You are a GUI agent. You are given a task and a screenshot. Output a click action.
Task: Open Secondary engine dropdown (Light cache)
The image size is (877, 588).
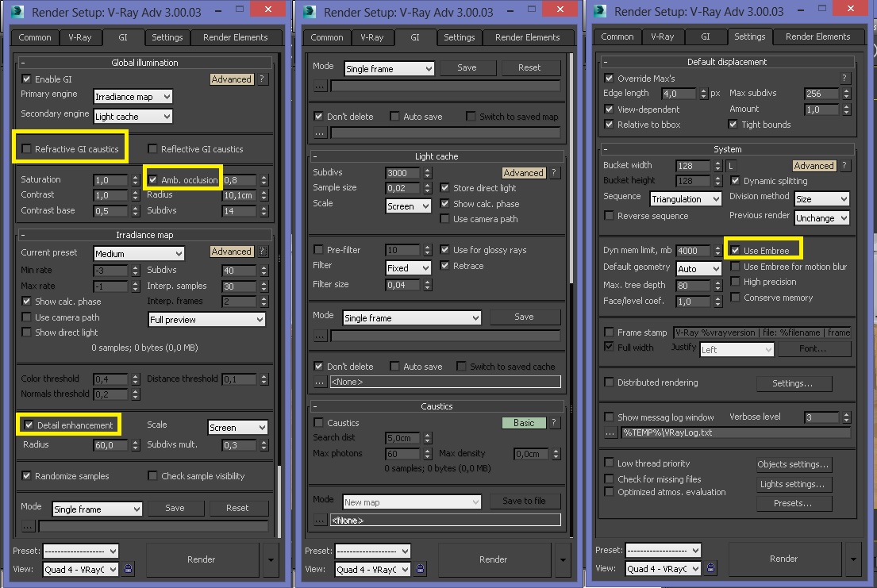pyautogui.click(x=133, y=117)
